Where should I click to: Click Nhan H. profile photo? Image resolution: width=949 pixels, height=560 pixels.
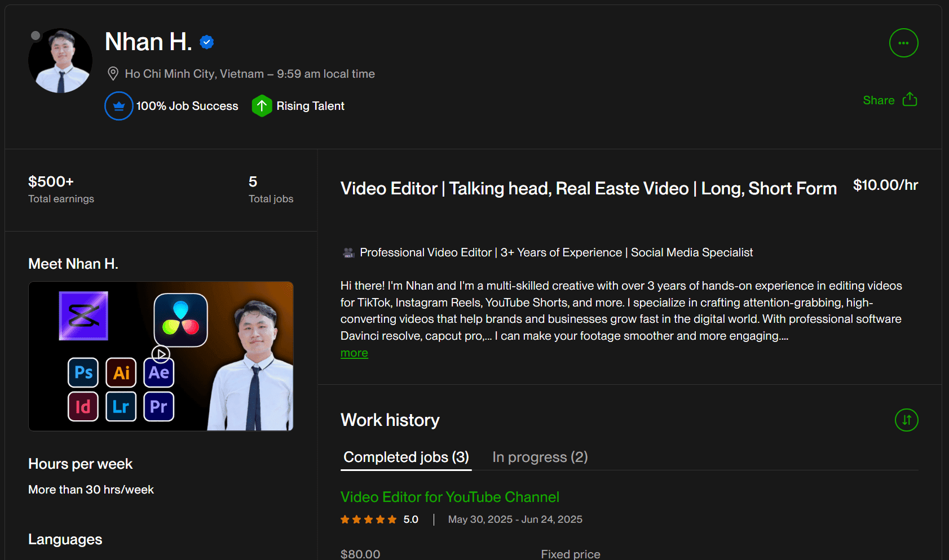coord(60,61)
